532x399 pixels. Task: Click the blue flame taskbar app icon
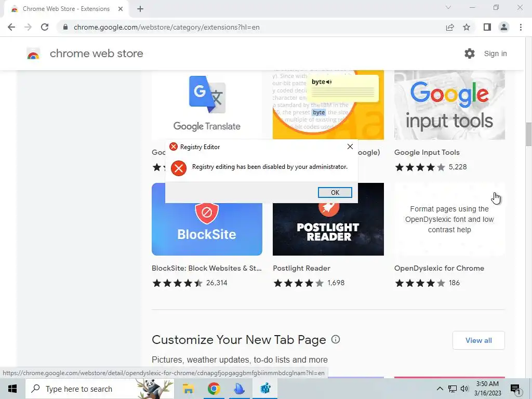pyautogui.click(x=240, y=389)
